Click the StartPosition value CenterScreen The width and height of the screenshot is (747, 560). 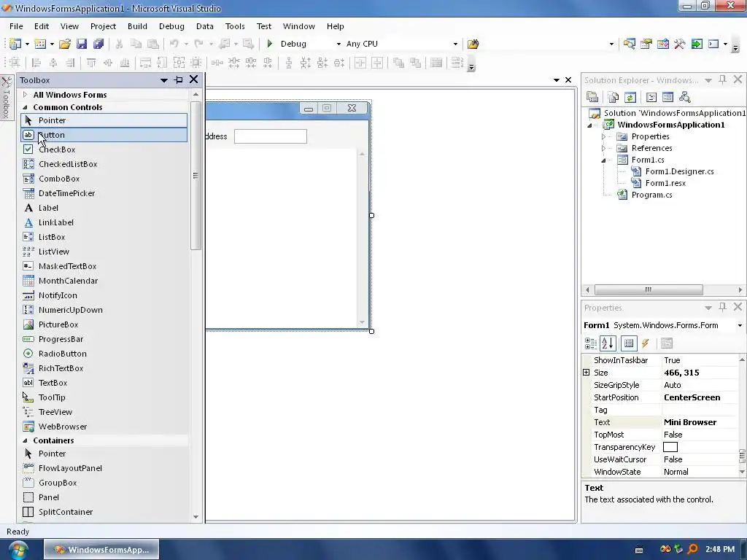[692, 397]
